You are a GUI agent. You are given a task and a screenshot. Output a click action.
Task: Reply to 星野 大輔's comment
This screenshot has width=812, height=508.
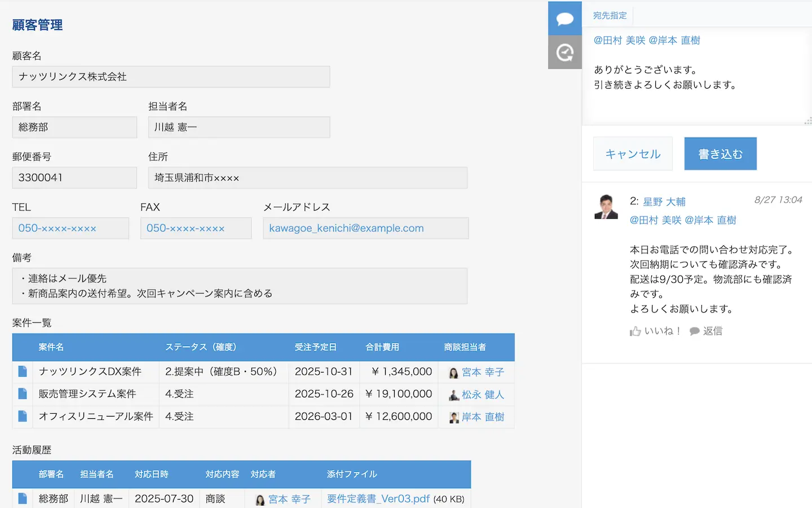coord(706,331)
